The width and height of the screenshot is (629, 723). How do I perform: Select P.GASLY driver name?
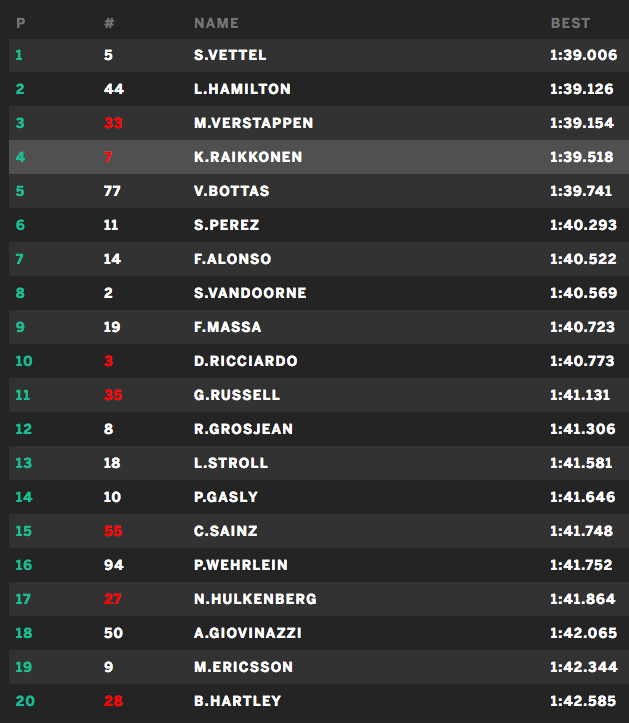click(x=226, y=497)
